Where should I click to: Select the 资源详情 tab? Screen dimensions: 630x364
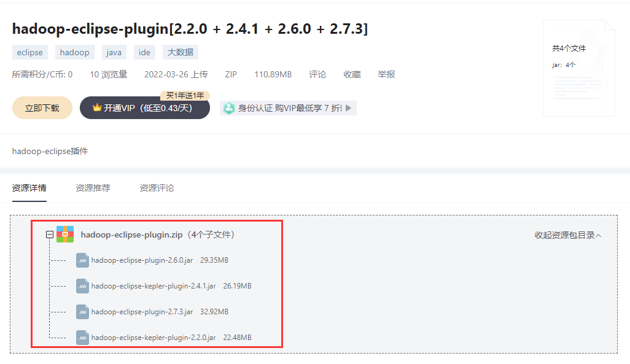pyautogui.click(x=29, y=188)
